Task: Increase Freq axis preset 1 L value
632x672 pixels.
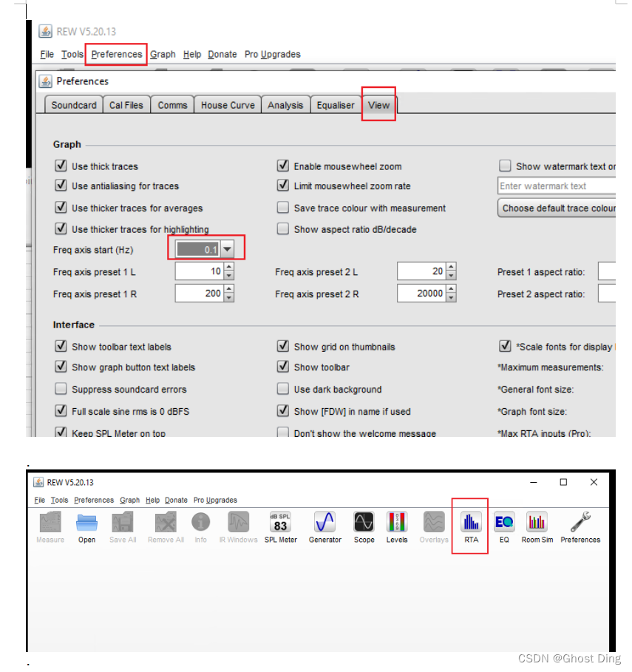Action: pyautogui.click(x=229, y=267)
